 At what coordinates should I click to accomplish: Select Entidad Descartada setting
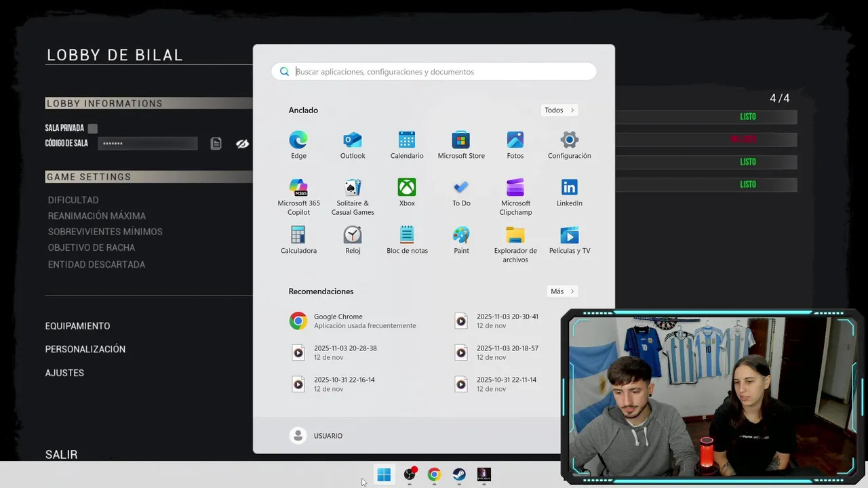(96, 264)
